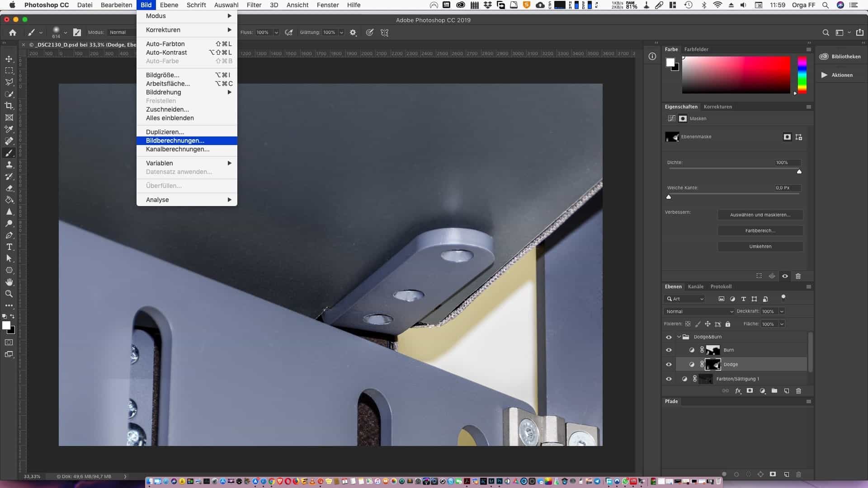Open layer blend mode Normal dropdown
This screenshot has height=488, width=868.
coord(699,311)
